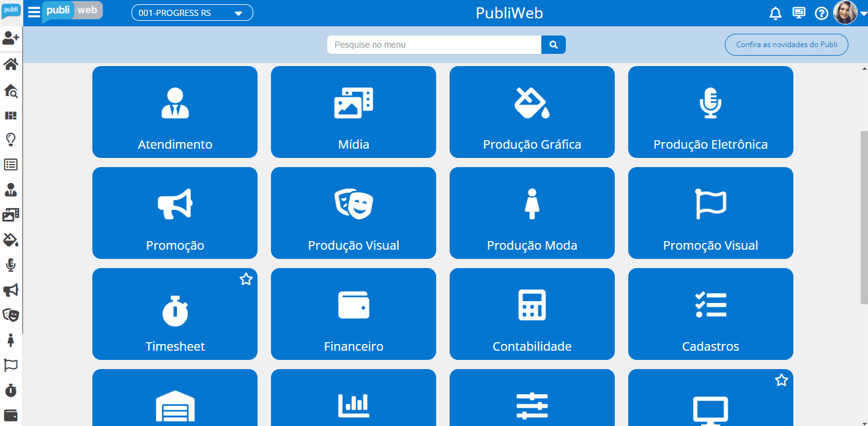The width and height of the screenshot is (868, 426).
Task: Open the help question mark icon
Action: [x=822, y=13]
